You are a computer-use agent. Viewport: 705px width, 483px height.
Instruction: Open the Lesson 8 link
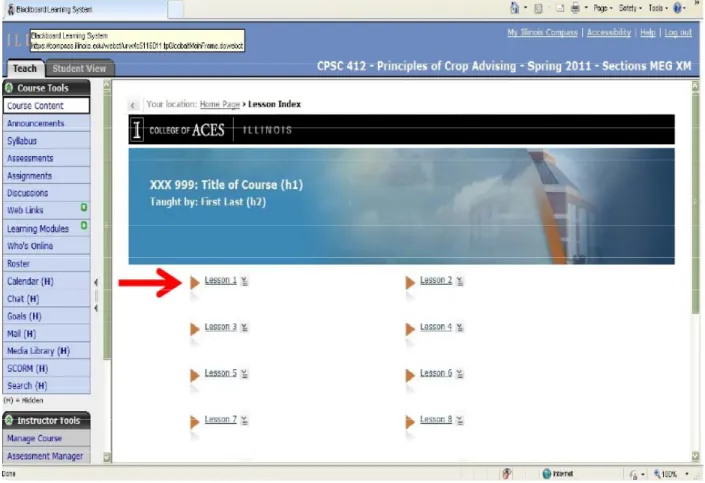click(x=436, y=419)
